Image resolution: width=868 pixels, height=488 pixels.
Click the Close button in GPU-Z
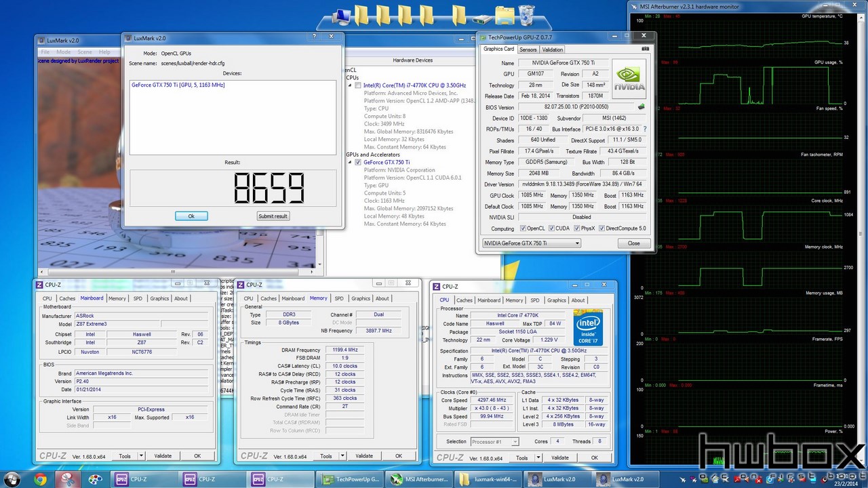tap(633, 243)
